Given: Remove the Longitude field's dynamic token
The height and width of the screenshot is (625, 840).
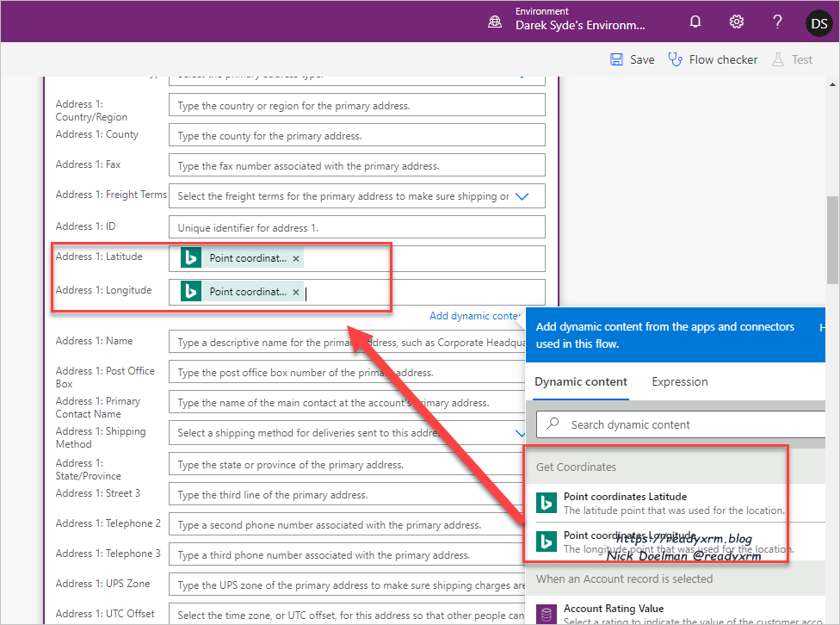Looking at the screenshot, I should point(296,292).
